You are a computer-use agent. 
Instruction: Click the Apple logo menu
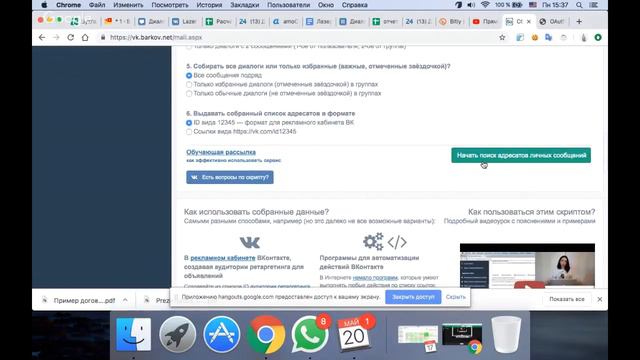pyautogui.click(x=44, y=5)
